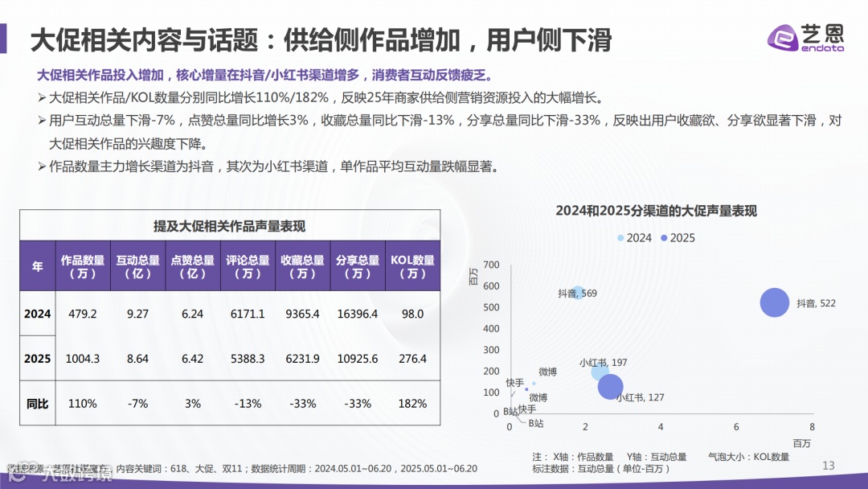868x489 pixels.
Task: Click the 点赞总量（亿） column header
Action: [193, 266]
